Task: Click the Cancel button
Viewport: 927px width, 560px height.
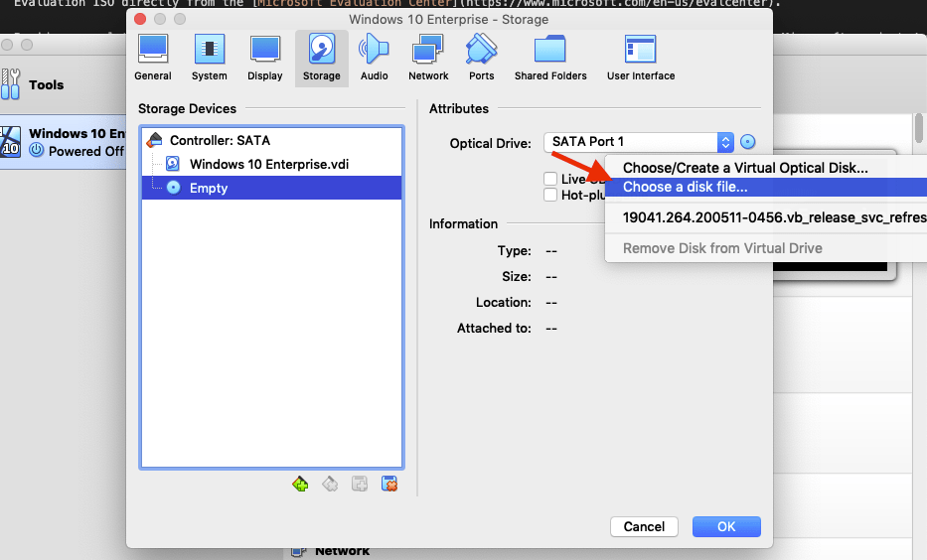Action: [x=644, y=526]
